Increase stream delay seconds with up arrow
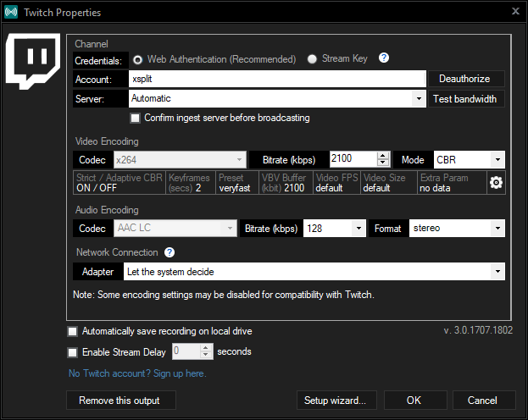 pyautogui.click(x=205, y=348)
